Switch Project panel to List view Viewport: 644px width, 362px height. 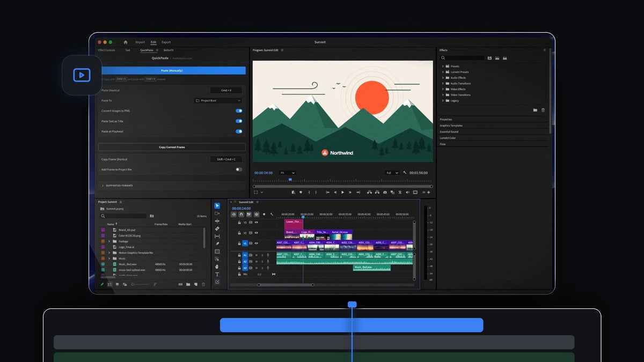pos(109,284)
